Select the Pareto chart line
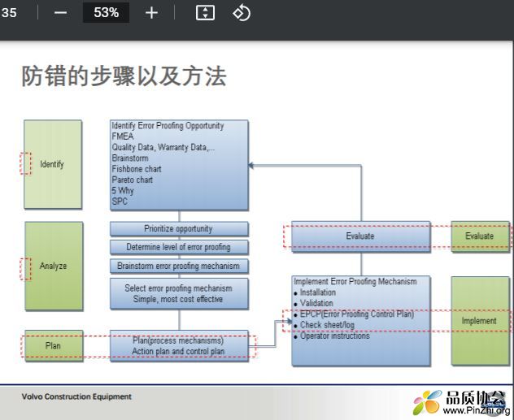This screenshot has height=420, width=514. pyautogui.click(x=133, y=180)
